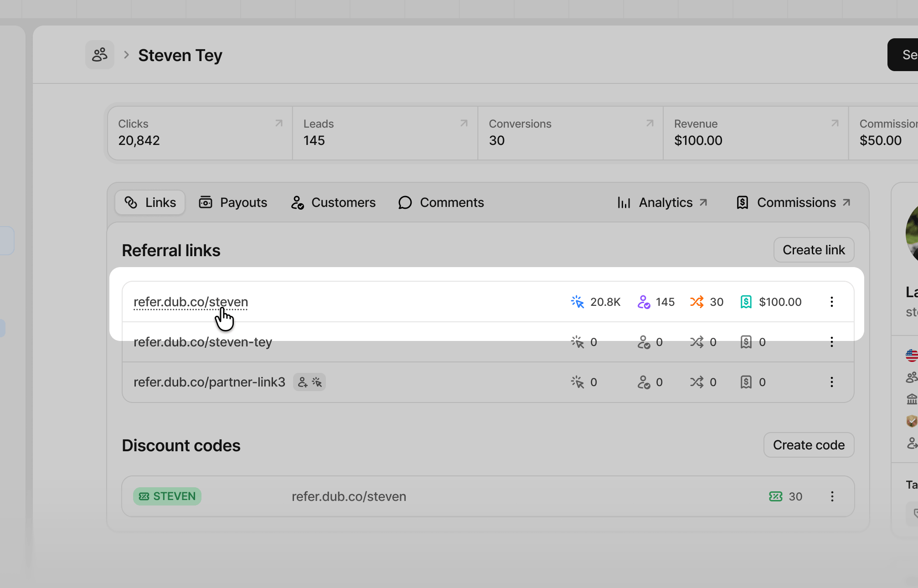Open Revenue stat arrow icon

pos(835,124)
